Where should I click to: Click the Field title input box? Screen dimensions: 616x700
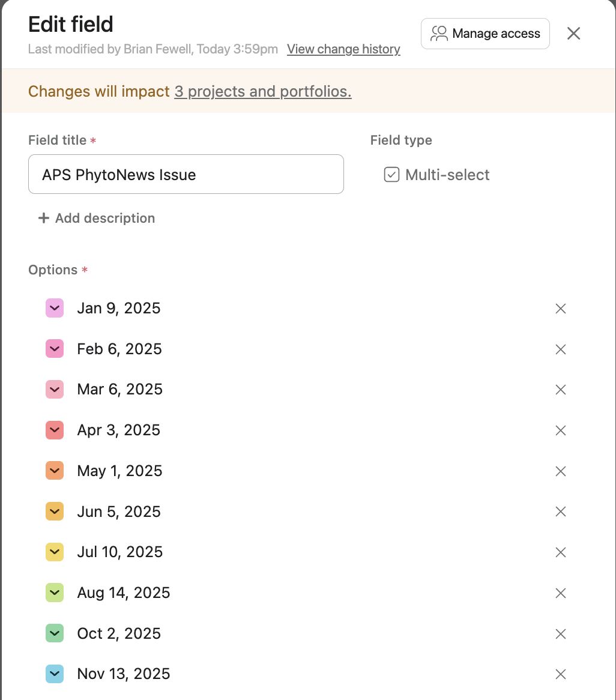pyautogui.click(x=186, y=175)
